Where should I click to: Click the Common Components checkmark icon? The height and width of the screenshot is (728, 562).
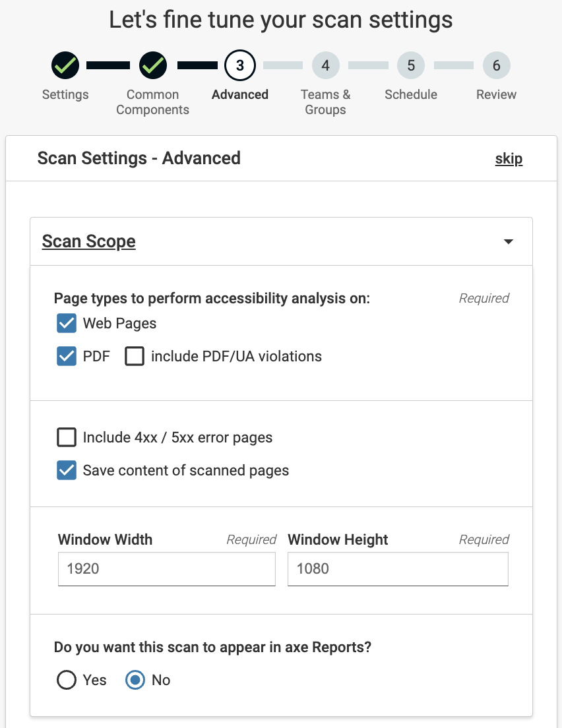pos(153,65)
